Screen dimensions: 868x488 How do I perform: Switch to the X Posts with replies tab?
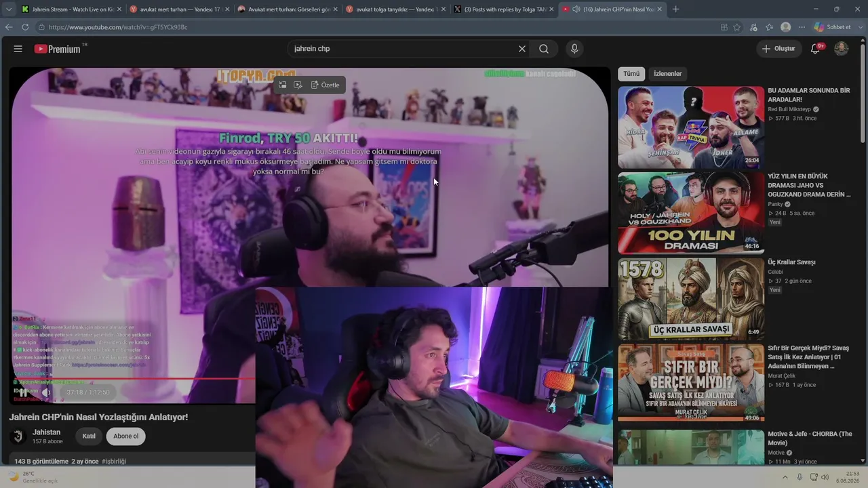[503, 9]
